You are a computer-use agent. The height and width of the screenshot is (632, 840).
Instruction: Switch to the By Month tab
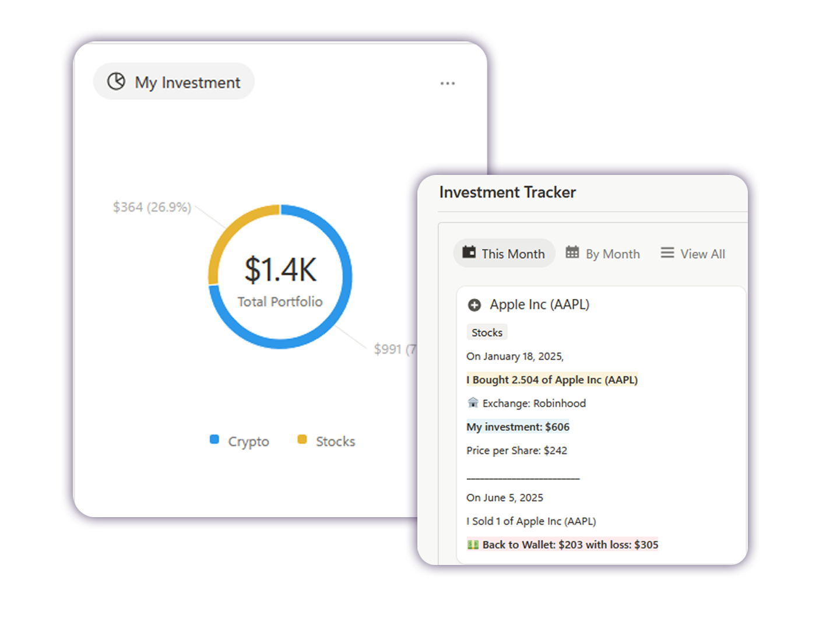pyautogui.click(x=603, y=254)
